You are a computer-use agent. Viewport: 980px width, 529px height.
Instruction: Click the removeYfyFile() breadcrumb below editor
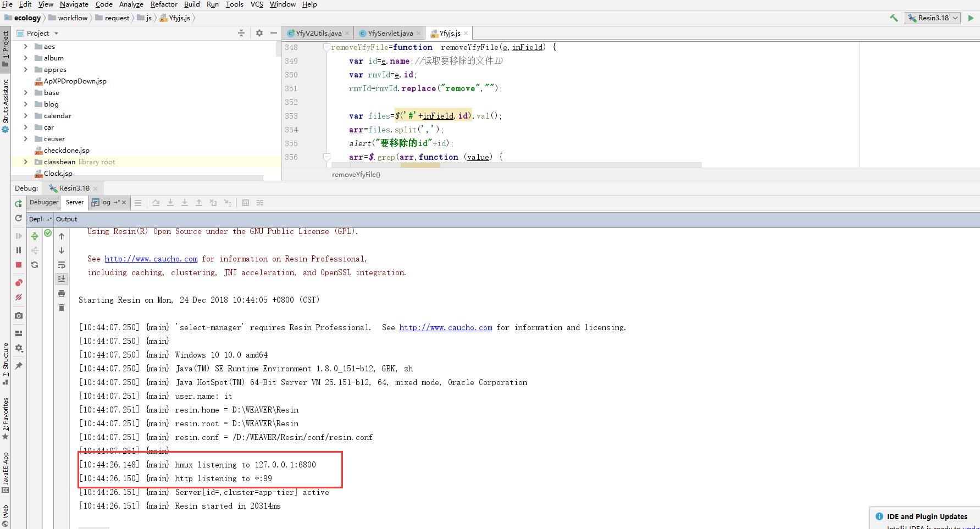tap(356, 174)
